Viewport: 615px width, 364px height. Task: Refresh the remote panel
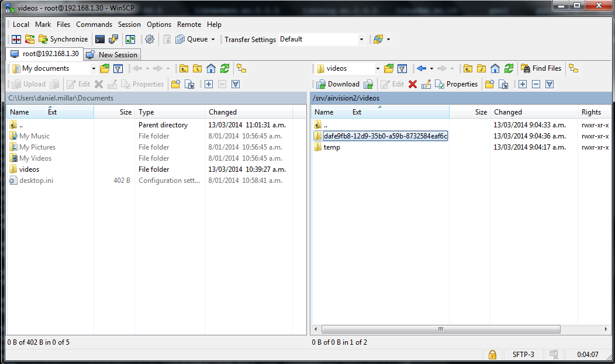(509, 69)
